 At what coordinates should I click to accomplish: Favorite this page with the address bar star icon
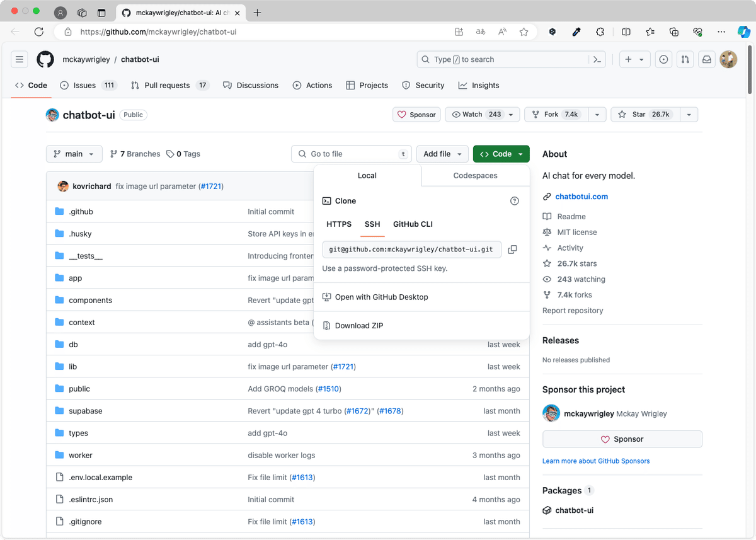click(524, 32)
